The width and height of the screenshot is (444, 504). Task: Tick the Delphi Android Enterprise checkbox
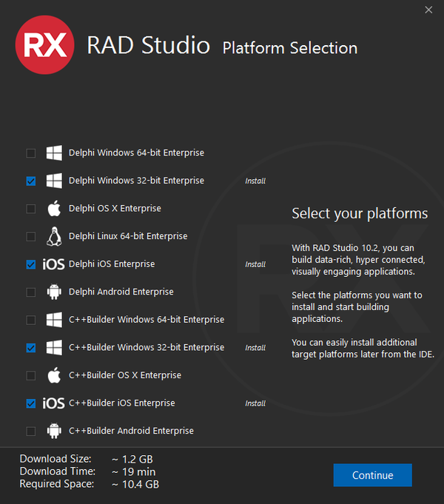(x=31, y=292)
